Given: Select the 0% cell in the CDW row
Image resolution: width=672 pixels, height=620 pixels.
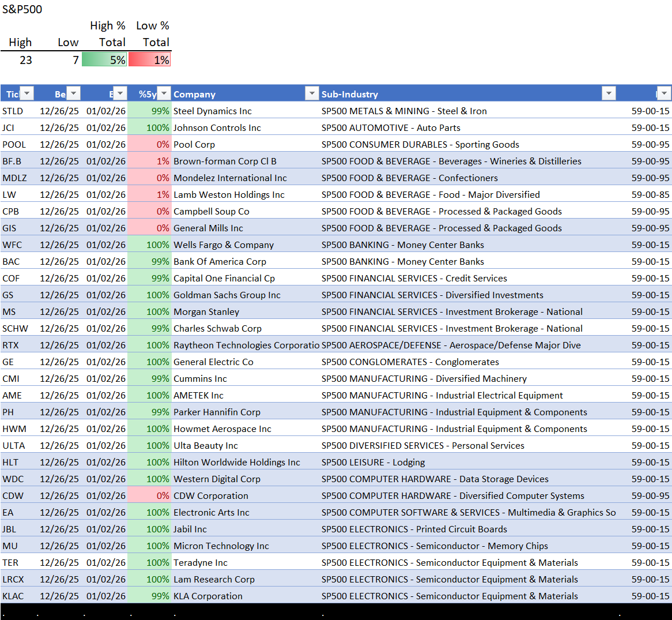Looking at the screenshot, I should 150,495.
